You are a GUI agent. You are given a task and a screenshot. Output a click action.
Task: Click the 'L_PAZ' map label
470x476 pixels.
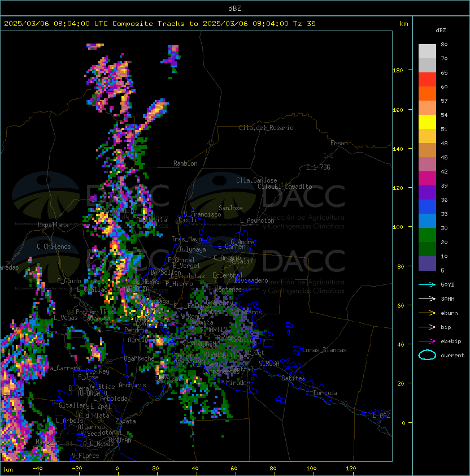(x=381, y=416)
